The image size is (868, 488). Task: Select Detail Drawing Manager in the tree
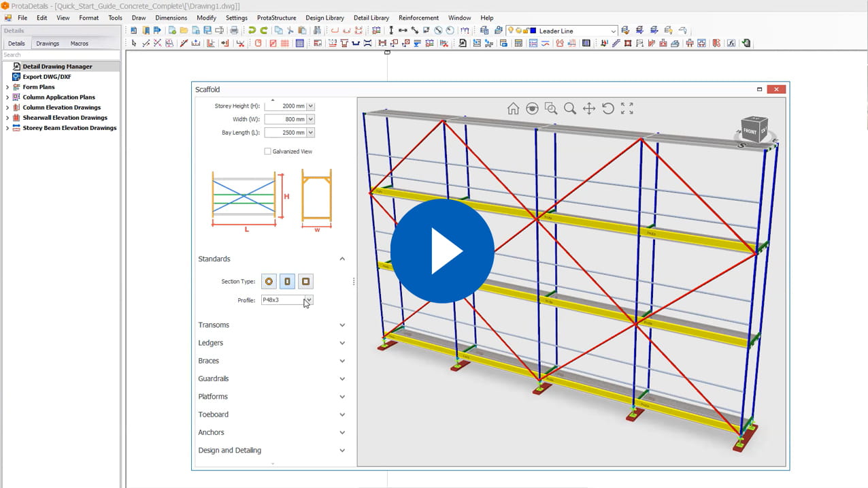click(57, 67)
